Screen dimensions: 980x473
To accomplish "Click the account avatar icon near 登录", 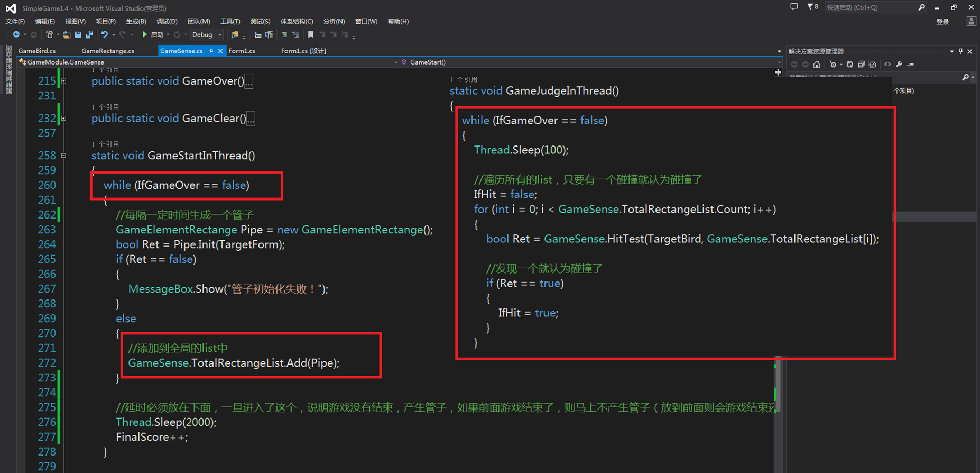I will (971, 21).
